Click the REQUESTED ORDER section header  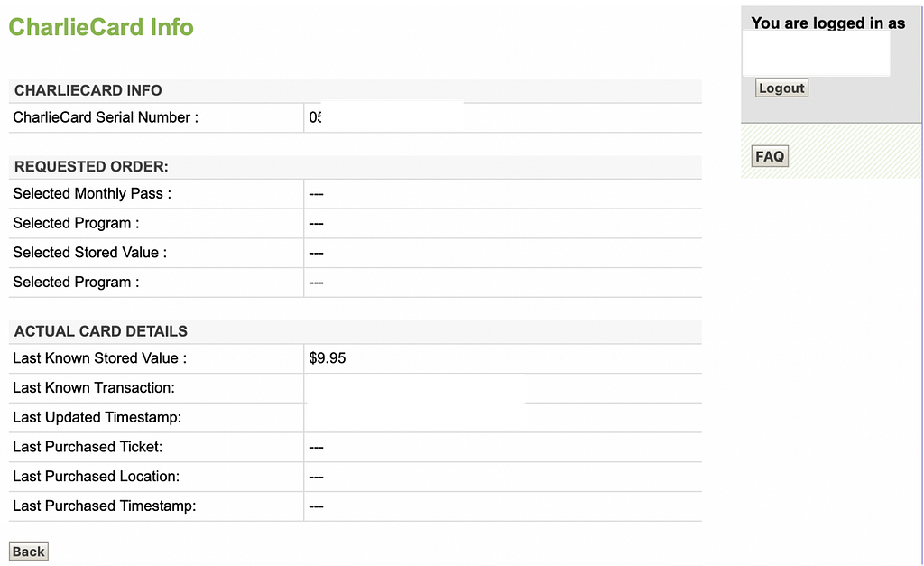pyautogui.click(x=91, y=167)
